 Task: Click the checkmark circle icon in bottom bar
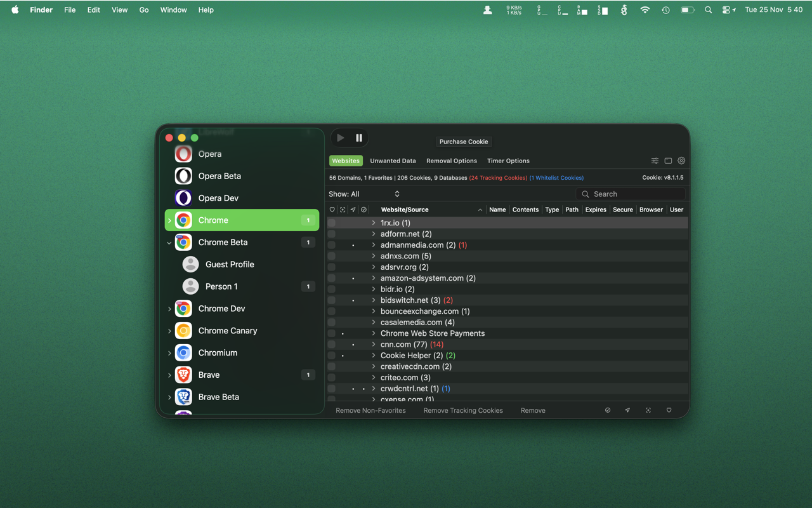point(608,410)
